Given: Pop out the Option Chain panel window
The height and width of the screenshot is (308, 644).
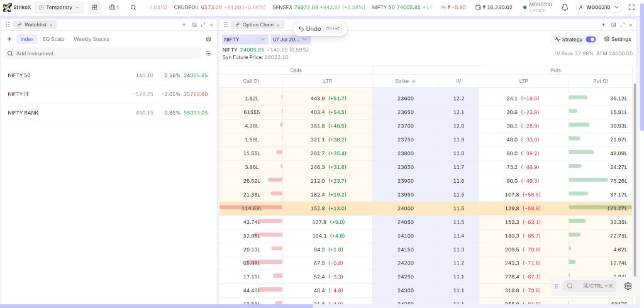Looking at the screenshot, I should 613,25.
